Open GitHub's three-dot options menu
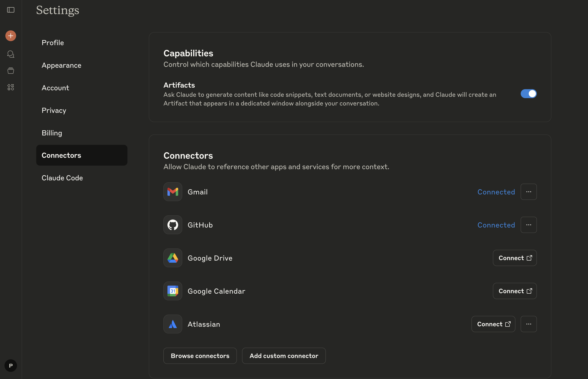Viewport: 588px width, 379px height. pyautogui.click(x=528, y=225)
